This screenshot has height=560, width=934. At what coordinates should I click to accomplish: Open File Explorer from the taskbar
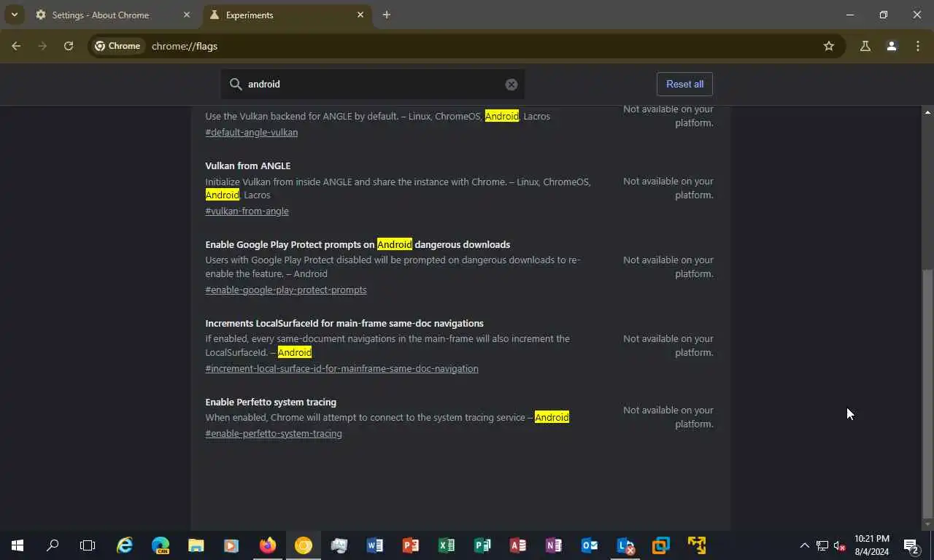(x=196, y=545)
